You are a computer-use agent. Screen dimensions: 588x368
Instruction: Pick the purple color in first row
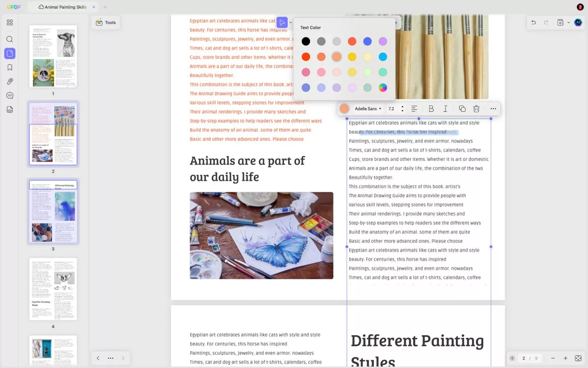tap(383, 41)
